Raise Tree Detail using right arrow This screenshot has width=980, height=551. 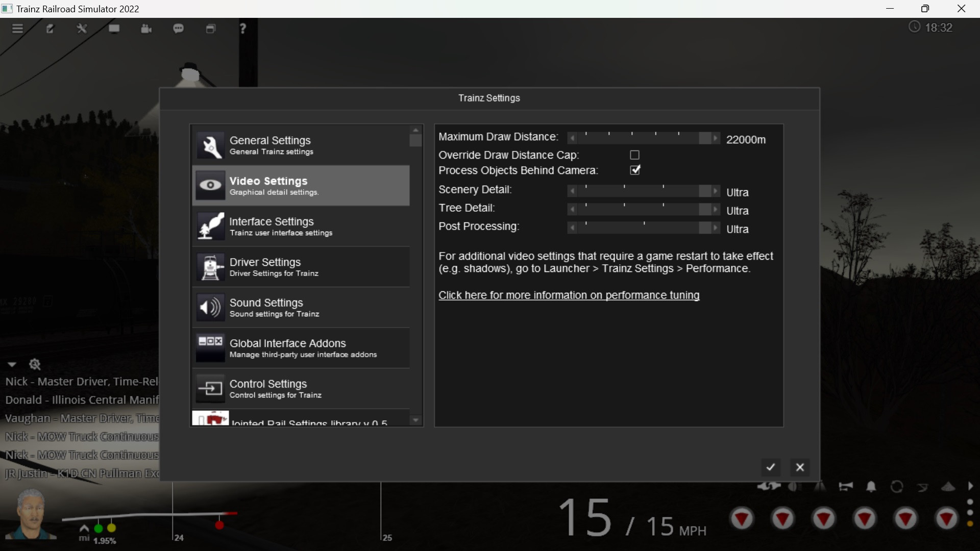click(716, 209)
